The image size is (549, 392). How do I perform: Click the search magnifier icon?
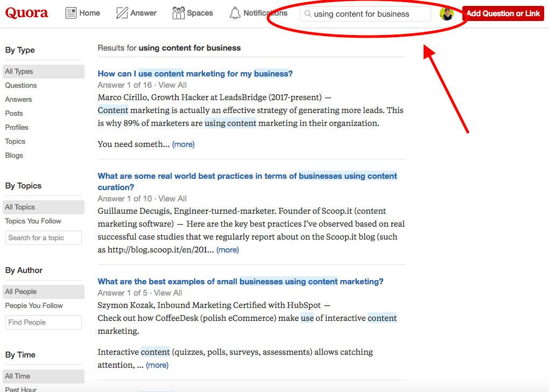pos(308,13)
